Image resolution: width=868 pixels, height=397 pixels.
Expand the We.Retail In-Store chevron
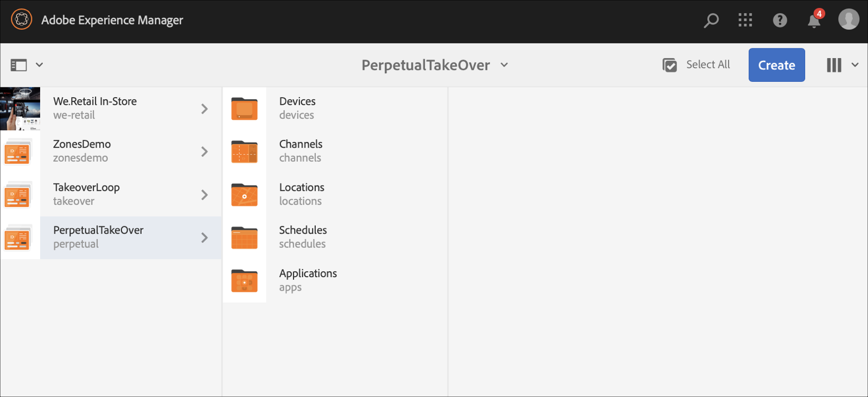click(x=205, y=108)
